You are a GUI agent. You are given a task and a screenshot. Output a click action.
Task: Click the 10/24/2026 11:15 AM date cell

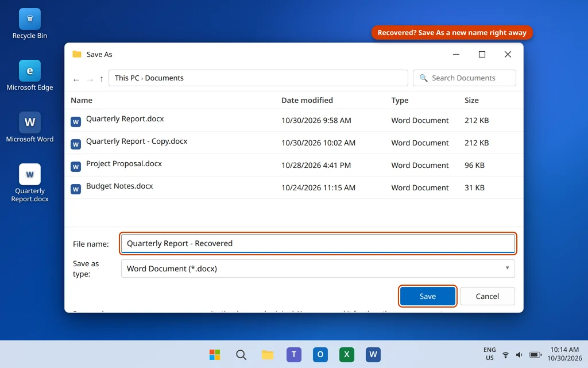[318, 188]
